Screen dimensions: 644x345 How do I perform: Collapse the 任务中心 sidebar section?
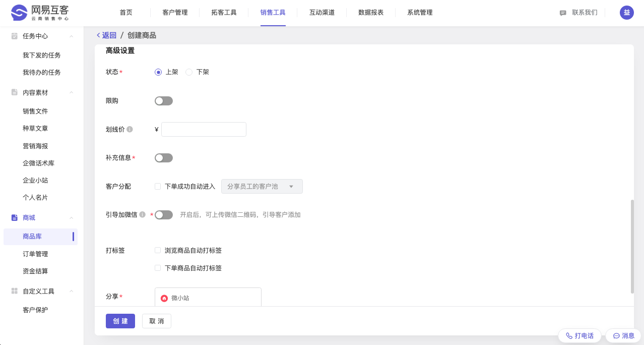tap(71, 36)
